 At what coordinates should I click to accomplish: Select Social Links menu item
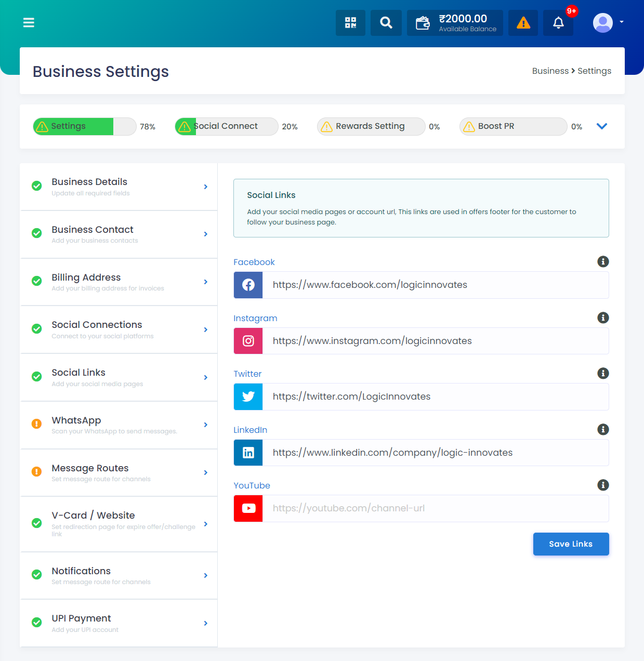click(x=119, y=377)
